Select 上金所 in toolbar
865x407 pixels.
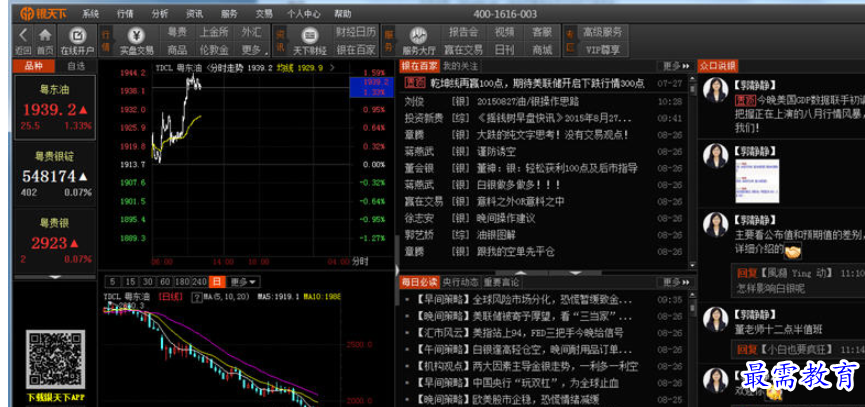pyautogui.click(x=214, y=32)
